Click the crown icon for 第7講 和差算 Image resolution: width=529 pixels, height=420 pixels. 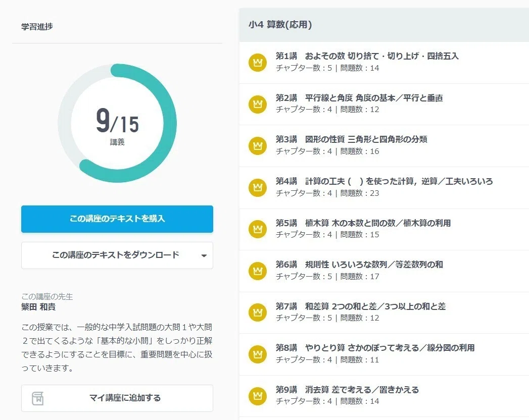point(258,312)
